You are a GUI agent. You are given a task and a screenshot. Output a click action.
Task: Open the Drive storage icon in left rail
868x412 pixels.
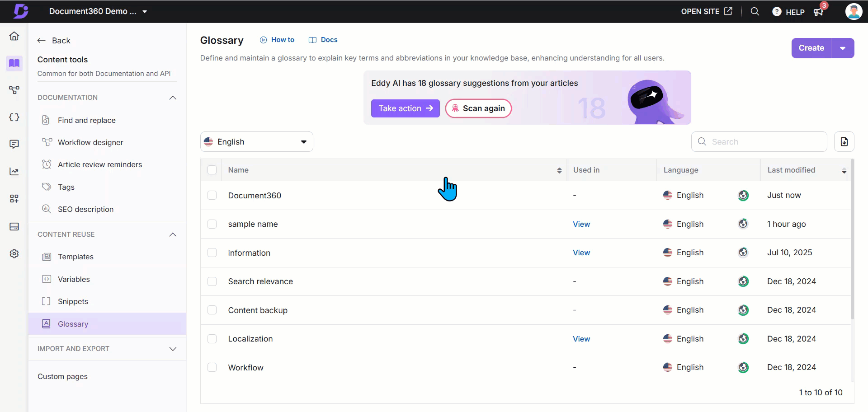tap(14, 226)
